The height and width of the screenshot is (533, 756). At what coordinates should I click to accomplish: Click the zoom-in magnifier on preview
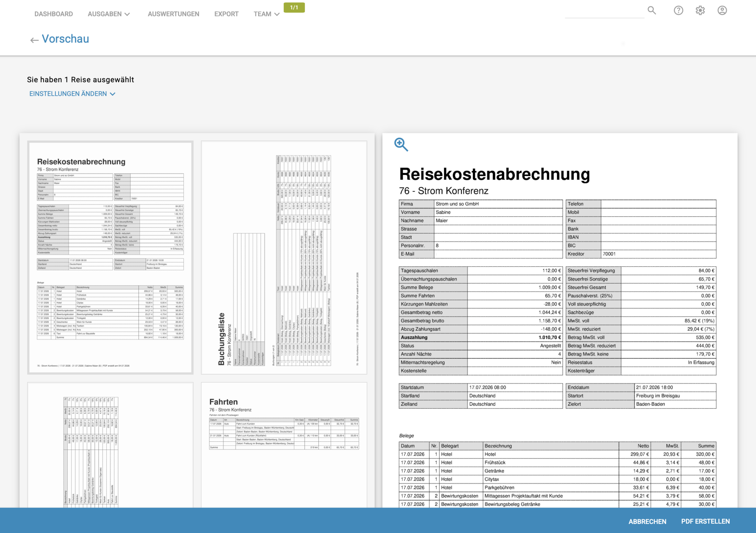[401, 144]
